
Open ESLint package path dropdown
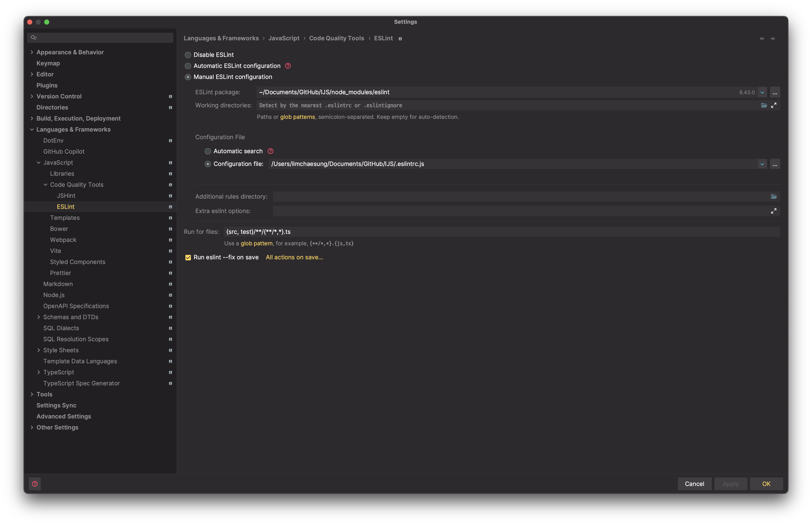click(762, 92)
